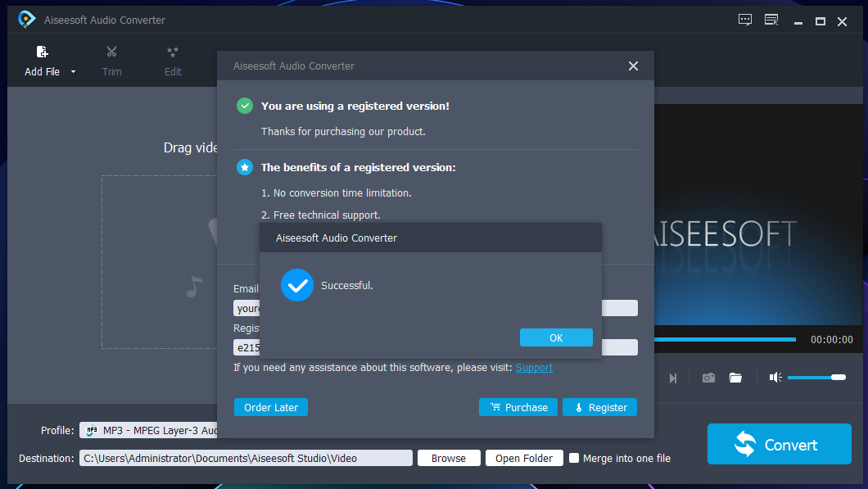Click the Registration Code input field
This screenshot has width=868, height=489.
coord(435,347)
